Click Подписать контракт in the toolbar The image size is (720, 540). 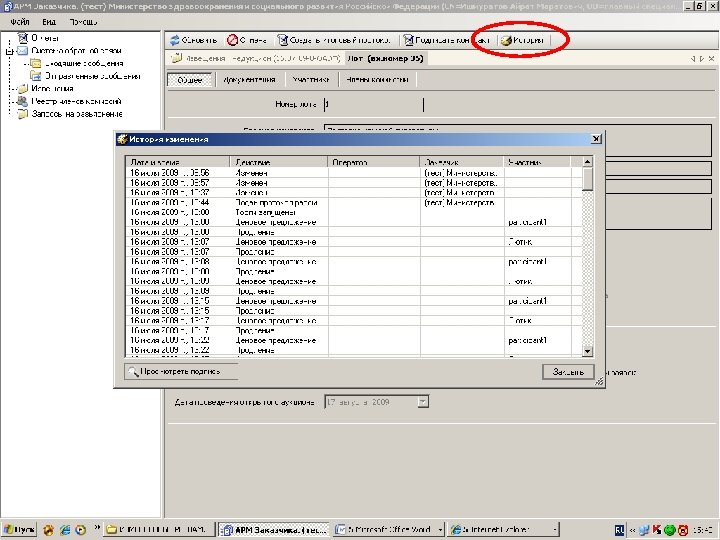[447, 40]
